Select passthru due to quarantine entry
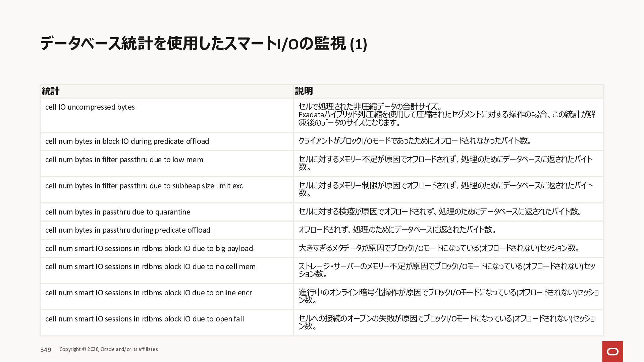Screen dimensions: 644x362 pos(118,212)
